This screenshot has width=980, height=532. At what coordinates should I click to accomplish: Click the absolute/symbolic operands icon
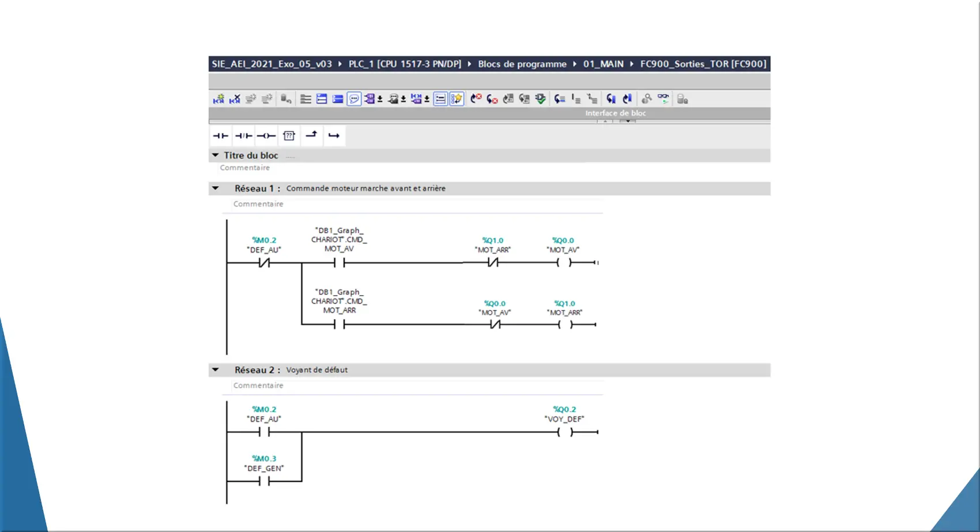[x=370, y=99]
